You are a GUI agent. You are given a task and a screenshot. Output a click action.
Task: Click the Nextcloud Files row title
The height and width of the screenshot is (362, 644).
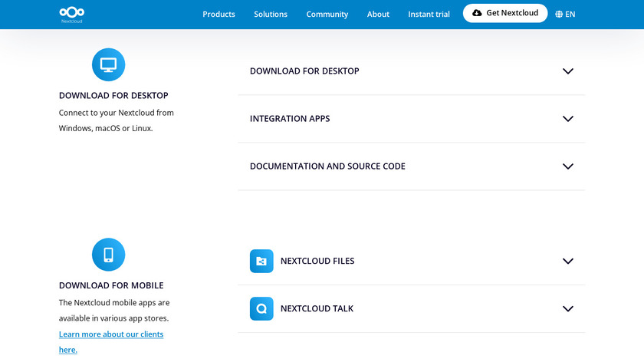(x=317, y=261)
